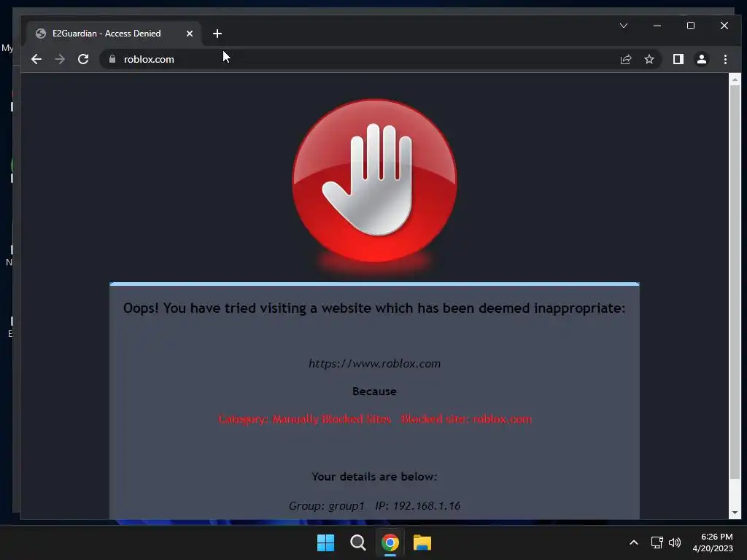The width and height of the screenshot is (747, 560).
Task: Click the Group: group1 IP details text
Action: coord(374,506)
